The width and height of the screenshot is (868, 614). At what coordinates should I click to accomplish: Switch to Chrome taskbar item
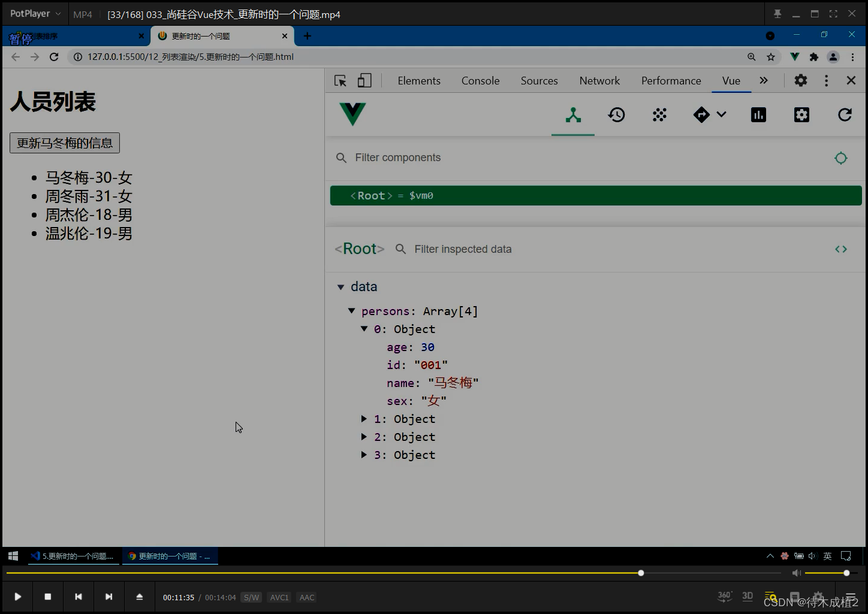(170, 556)
